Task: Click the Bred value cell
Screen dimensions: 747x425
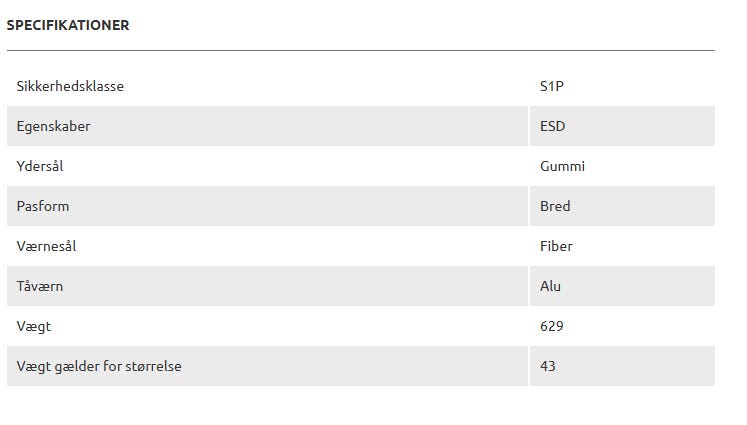Action: (x=555, y=206)
